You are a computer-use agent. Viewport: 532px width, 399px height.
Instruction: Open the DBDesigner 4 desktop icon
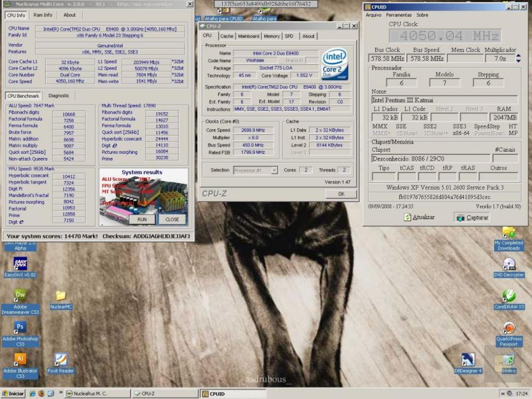468,360
